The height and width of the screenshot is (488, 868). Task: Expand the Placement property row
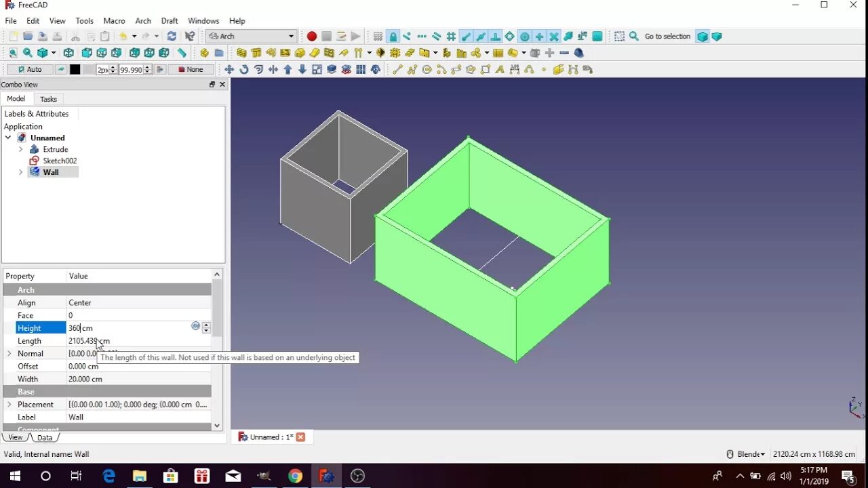pos(9,404)
